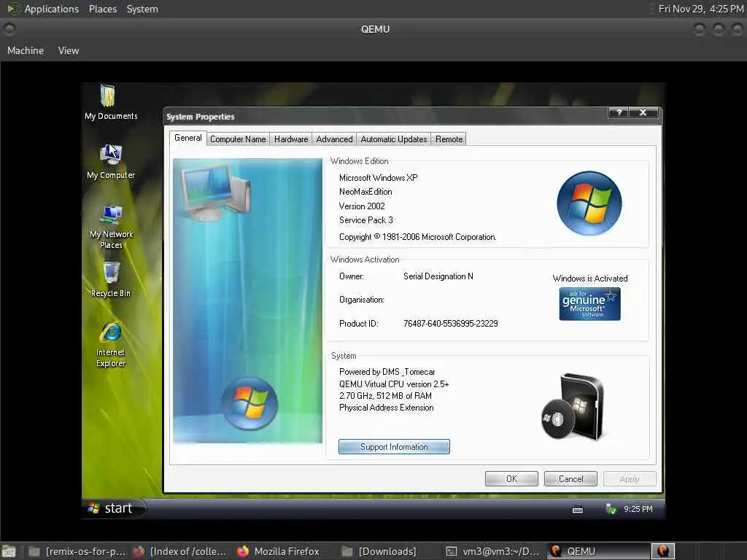Switch to the Advanced tab

click(334, 139)
